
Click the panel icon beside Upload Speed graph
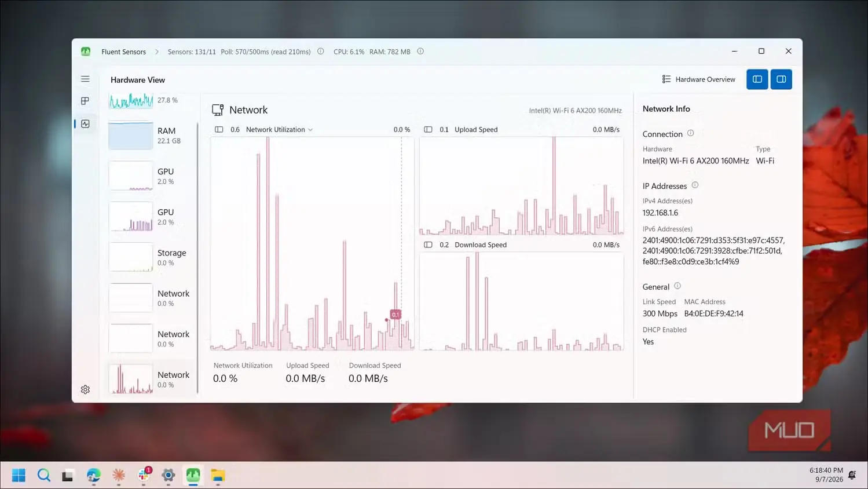(428, 130)
